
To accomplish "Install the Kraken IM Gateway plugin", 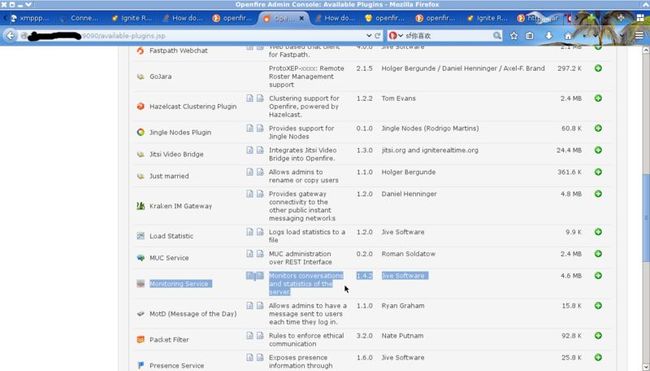I will pyautogui.click(x=598, y=194).
